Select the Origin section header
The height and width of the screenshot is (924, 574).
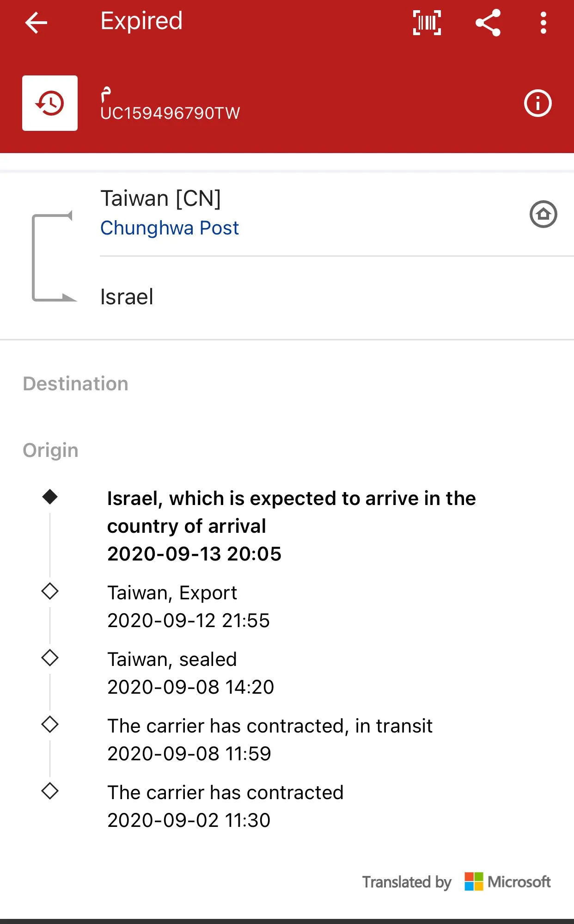(x=50, y=450)
